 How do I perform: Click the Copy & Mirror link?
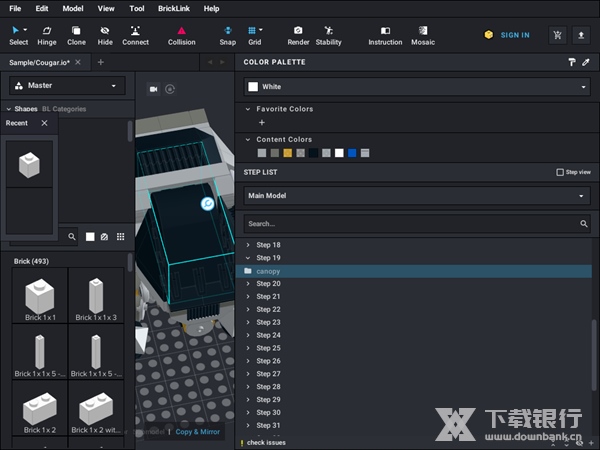[197, 432]
